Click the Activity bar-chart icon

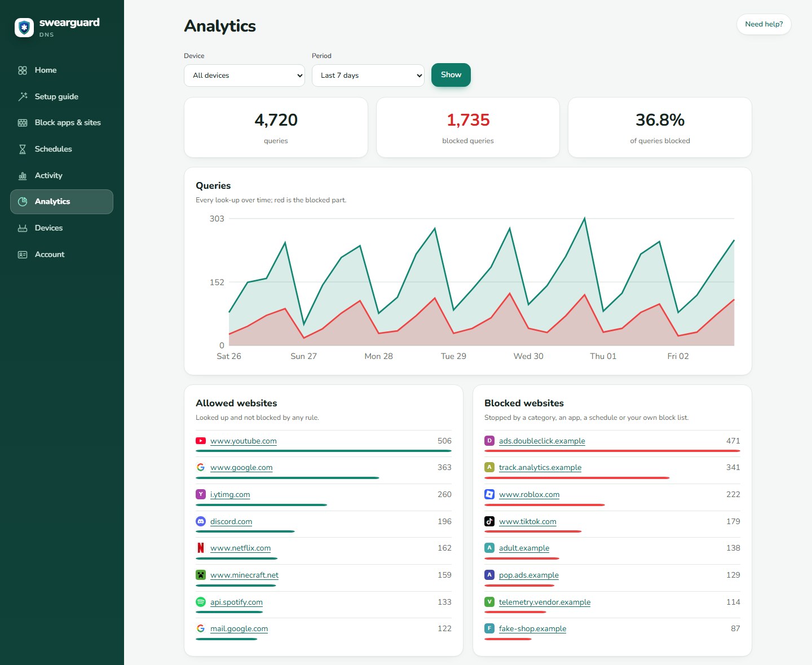[x=23, y=176]
